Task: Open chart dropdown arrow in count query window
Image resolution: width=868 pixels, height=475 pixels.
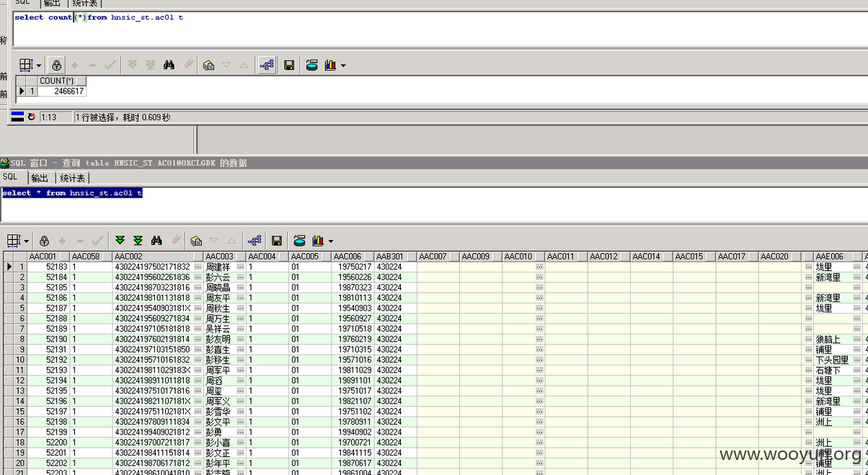Action: (x=342, y=66)
